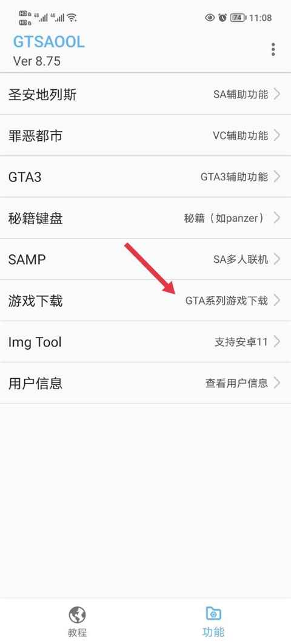Open the 用户信息 list item
Image resolution: width=291 pixels, height=644 pixels.
[x=145, y=383]
